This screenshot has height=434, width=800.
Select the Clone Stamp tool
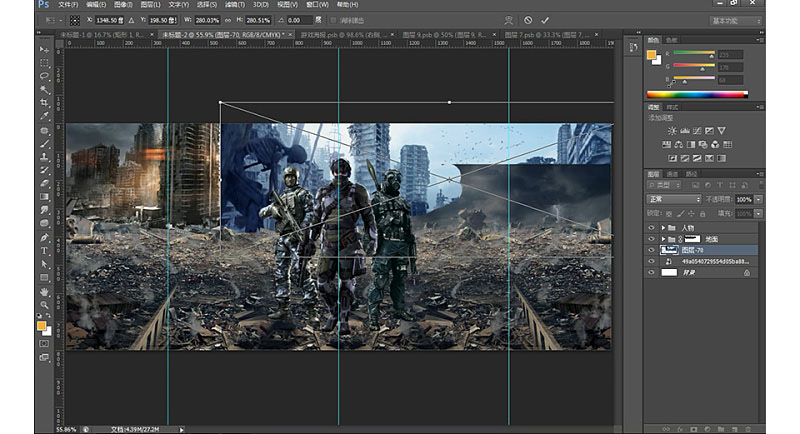click(44, 157)
